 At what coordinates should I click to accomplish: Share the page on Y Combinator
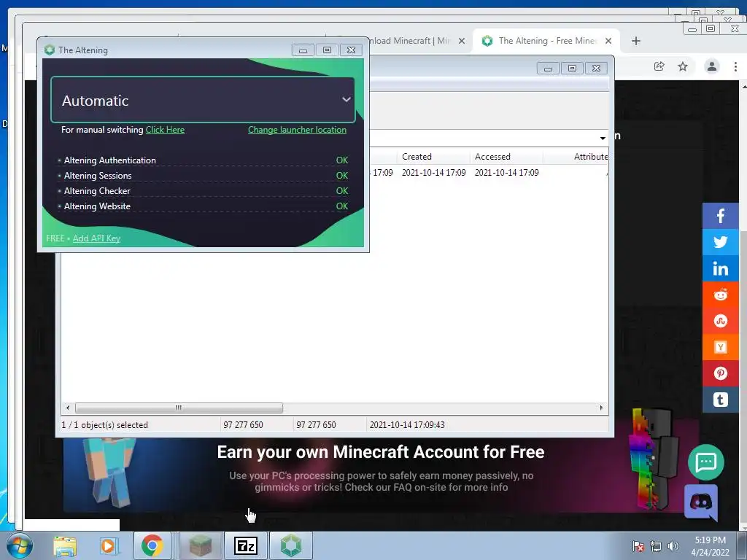720,347
